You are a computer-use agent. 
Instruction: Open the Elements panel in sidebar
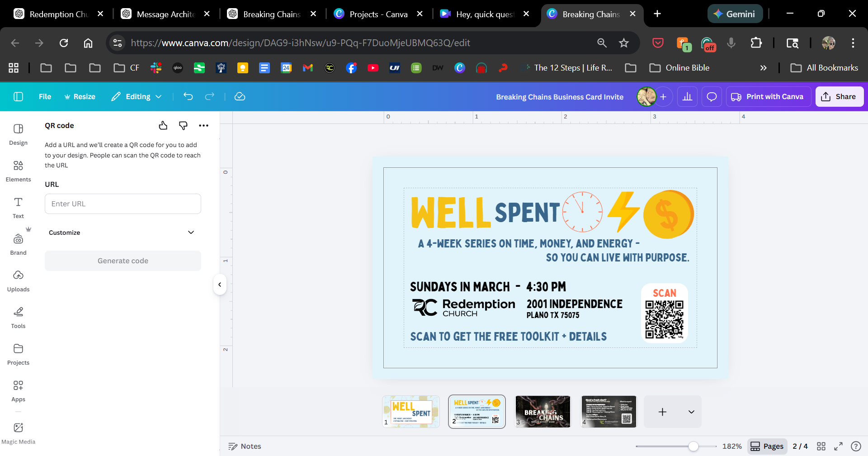coord(18,171)
